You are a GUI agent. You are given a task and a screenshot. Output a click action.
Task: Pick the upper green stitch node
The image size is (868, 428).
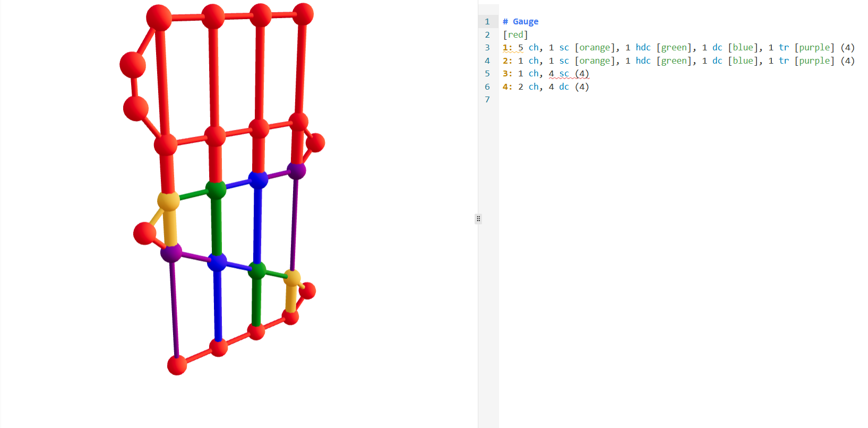[x=216, y=189]
